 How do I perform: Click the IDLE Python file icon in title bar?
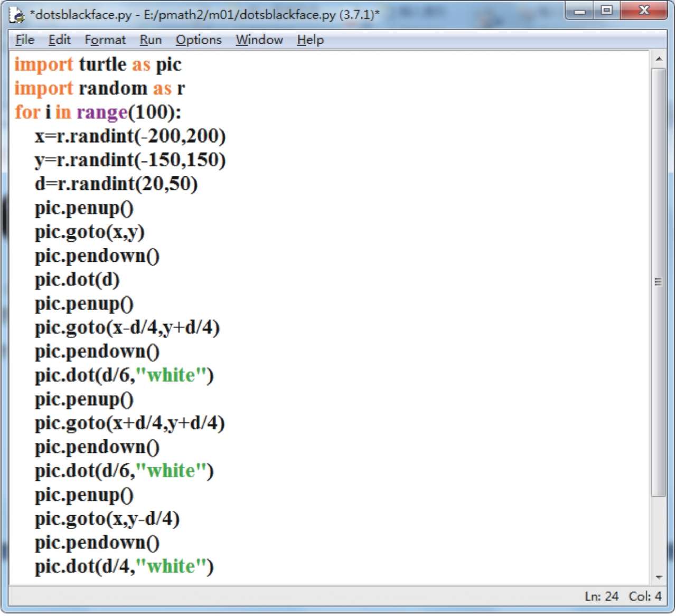[17, 15]
